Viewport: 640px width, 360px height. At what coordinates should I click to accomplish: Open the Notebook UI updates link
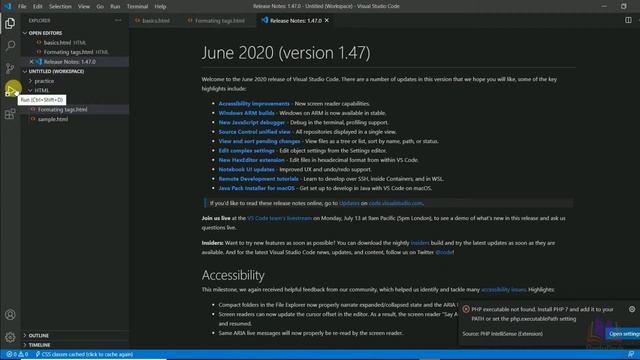coord(247,169)
